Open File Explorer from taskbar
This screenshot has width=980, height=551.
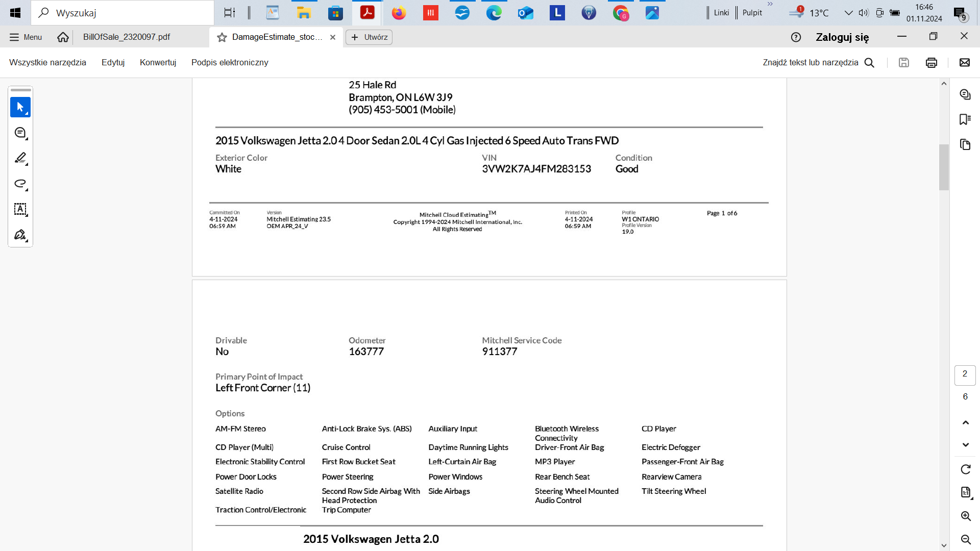click(304, 13)
